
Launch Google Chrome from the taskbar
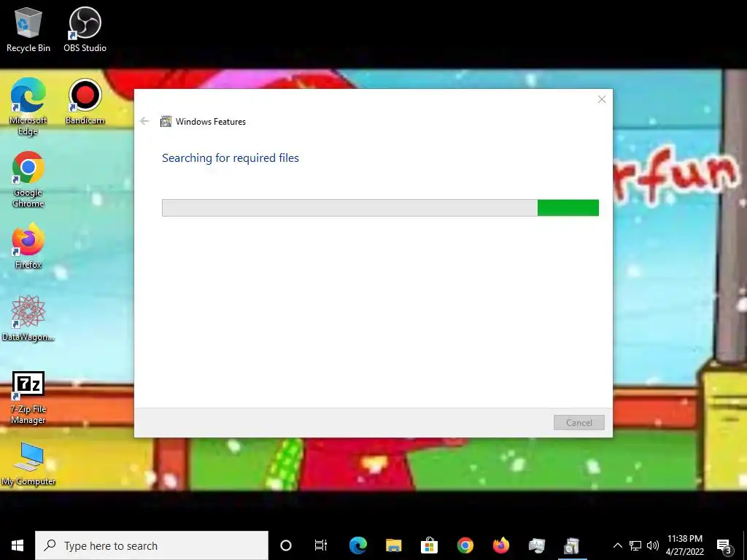465,545
